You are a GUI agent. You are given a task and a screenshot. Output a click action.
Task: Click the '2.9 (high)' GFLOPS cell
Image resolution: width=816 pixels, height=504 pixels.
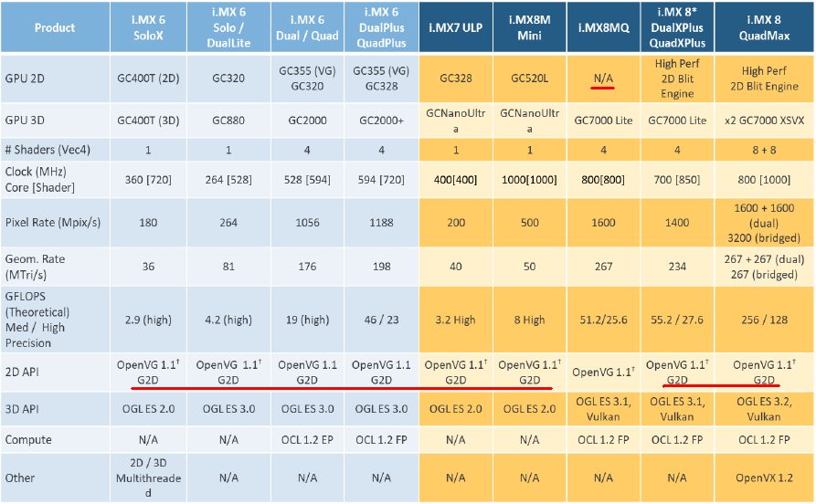point(148,320)
